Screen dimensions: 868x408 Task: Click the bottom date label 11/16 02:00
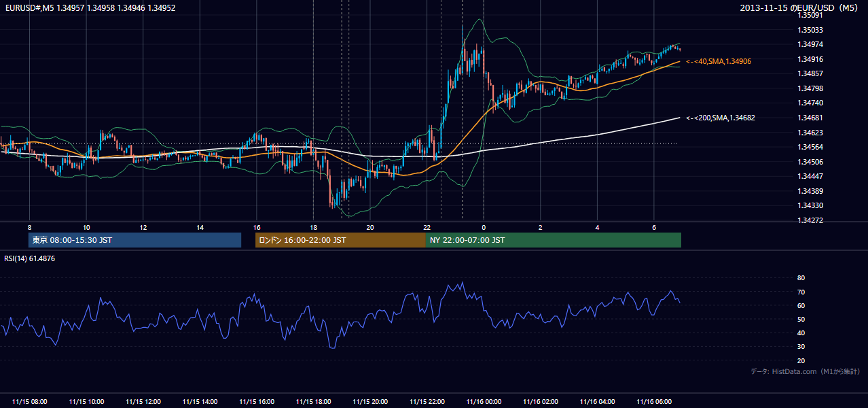tap(541, 402)
